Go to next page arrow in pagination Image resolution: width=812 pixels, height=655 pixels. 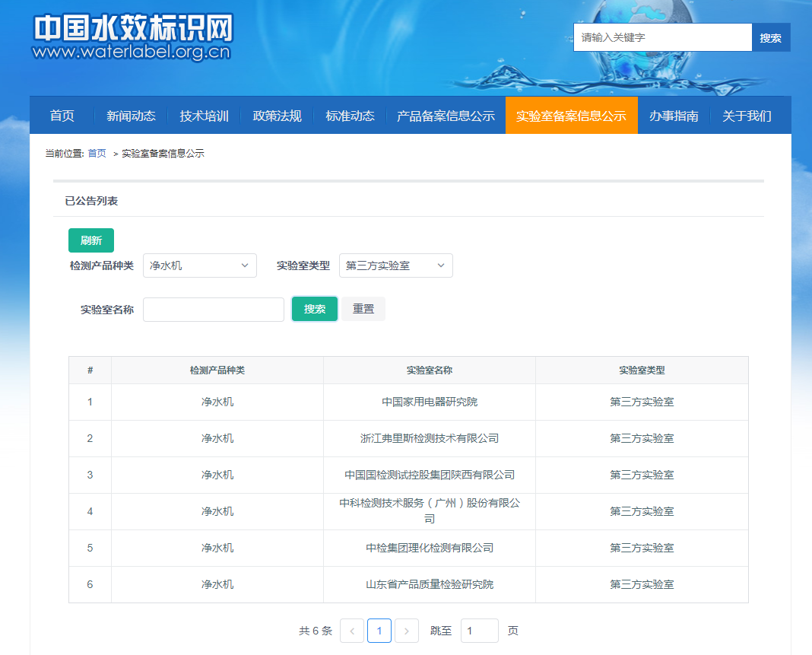[x=407, y=631]
